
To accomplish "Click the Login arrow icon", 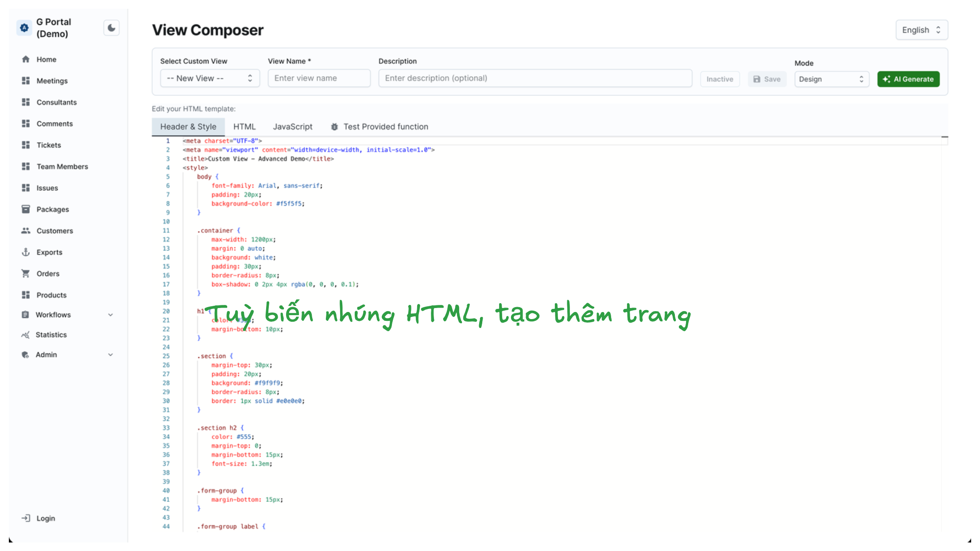I will point(26,518).
